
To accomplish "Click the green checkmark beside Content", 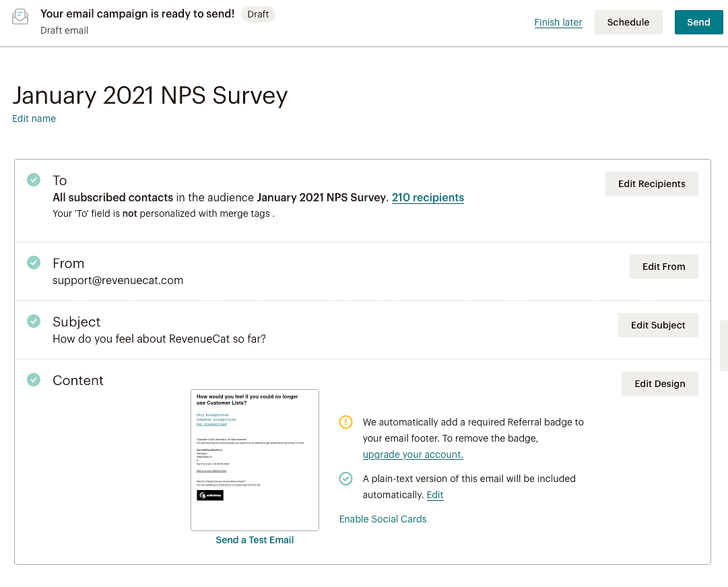I will 34,380.
